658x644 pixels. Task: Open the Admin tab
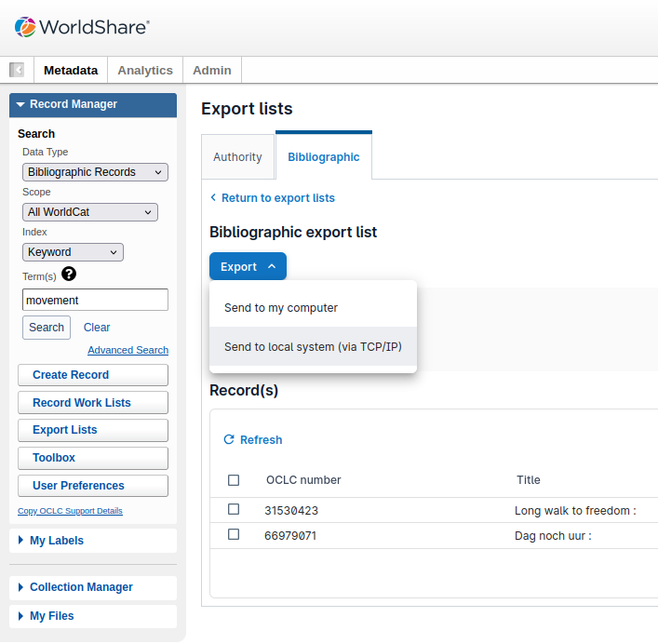pos(212,70)
